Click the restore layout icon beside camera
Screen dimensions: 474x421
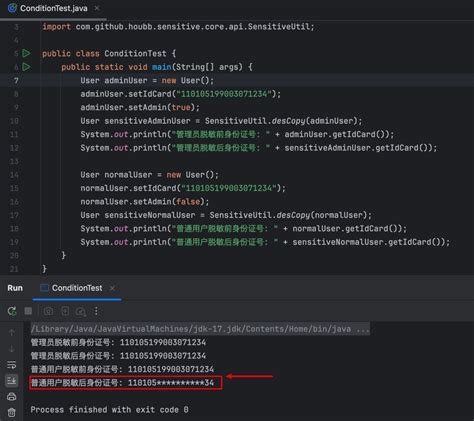(x=65, y=311)
